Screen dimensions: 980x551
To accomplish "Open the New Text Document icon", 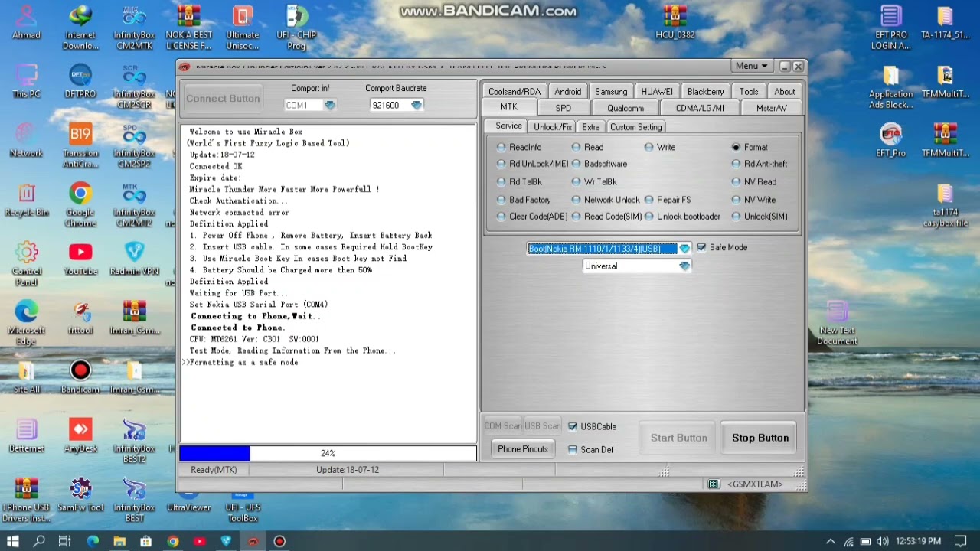I will click(837, 323).
